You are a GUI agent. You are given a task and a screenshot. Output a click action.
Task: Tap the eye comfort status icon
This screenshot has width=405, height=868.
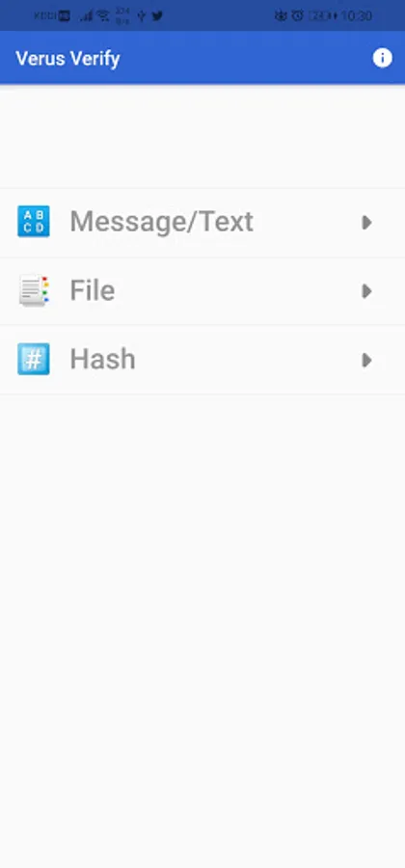(281, 15)
